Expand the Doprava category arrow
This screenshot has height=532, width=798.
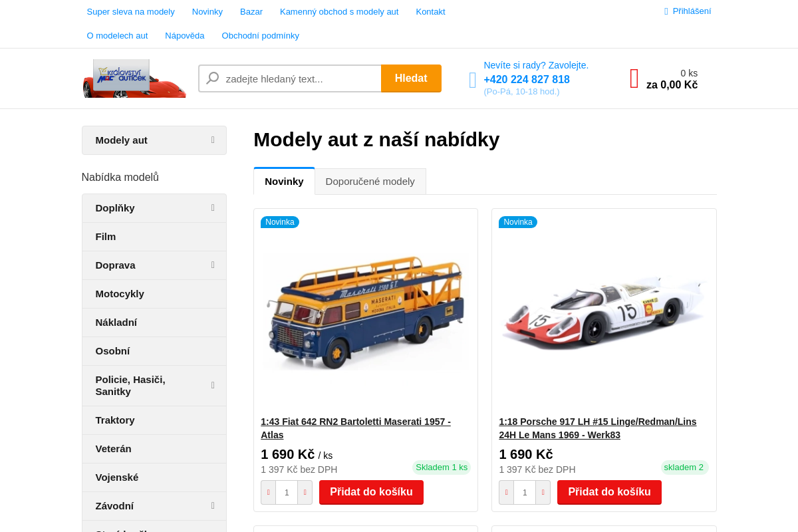click(213, 265)
